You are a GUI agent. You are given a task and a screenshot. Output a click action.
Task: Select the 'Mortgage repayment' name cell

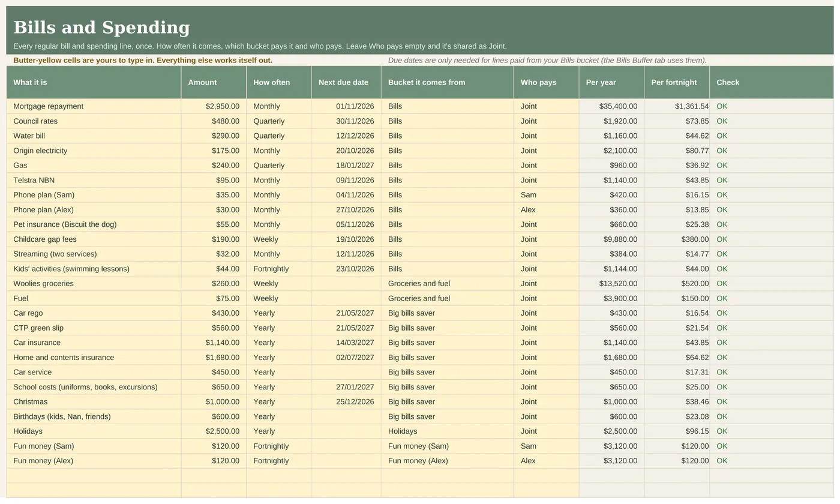94,106
